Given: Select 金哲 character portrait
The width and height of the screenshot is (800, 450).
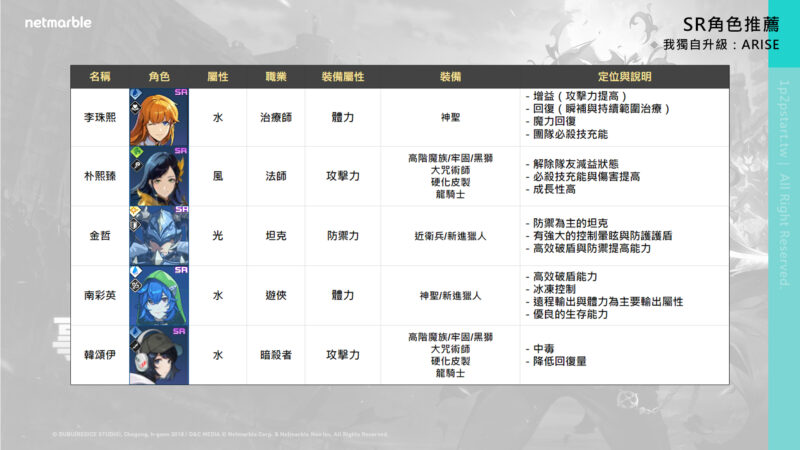Looking at the screenshot, I should point(159,236).
